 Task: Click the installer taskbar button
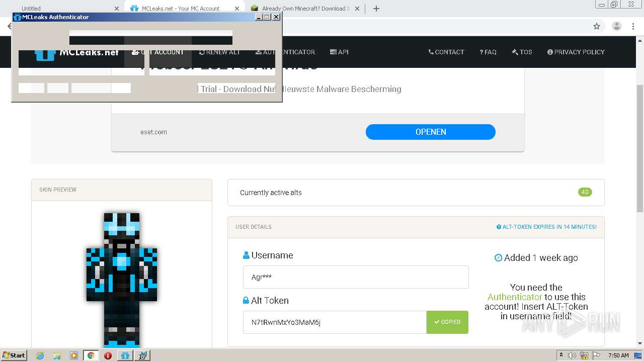pyautogui.click(x=143, y=355)
